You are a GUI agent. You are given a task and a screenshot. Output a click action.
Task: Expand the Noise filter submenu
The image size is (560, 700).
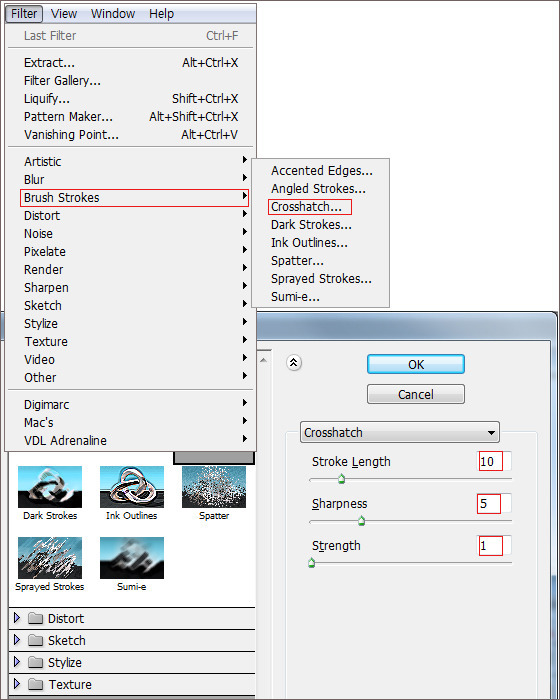click(x=130, y=233)
